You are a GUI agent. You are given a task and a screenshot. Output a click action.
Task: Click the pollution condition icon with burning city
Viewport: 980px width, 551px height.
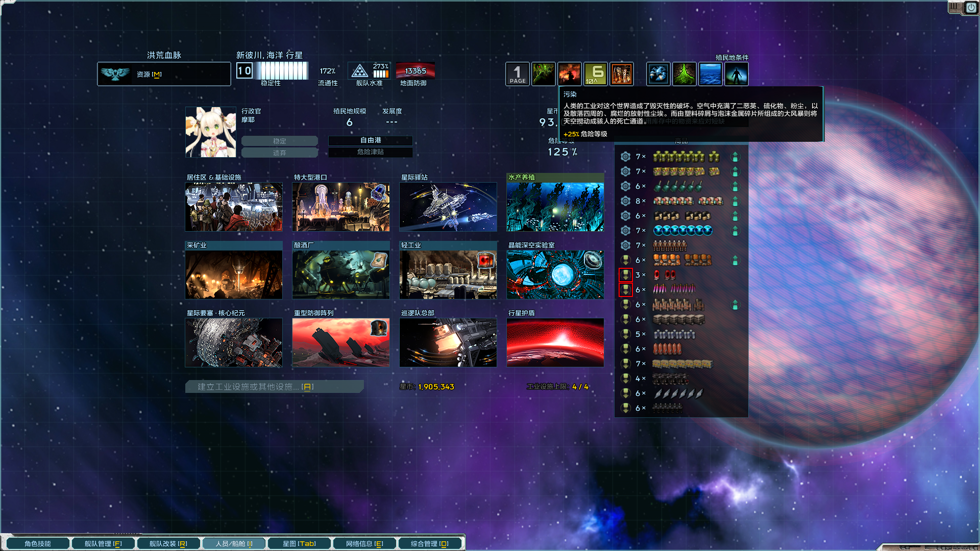[x=569, y=74]
